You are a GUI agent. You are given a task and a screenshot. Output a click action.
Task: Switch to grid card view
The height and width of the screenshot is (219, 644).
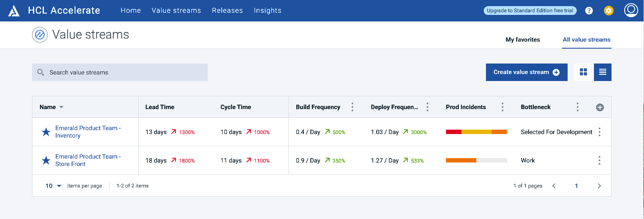click(583, 72)
